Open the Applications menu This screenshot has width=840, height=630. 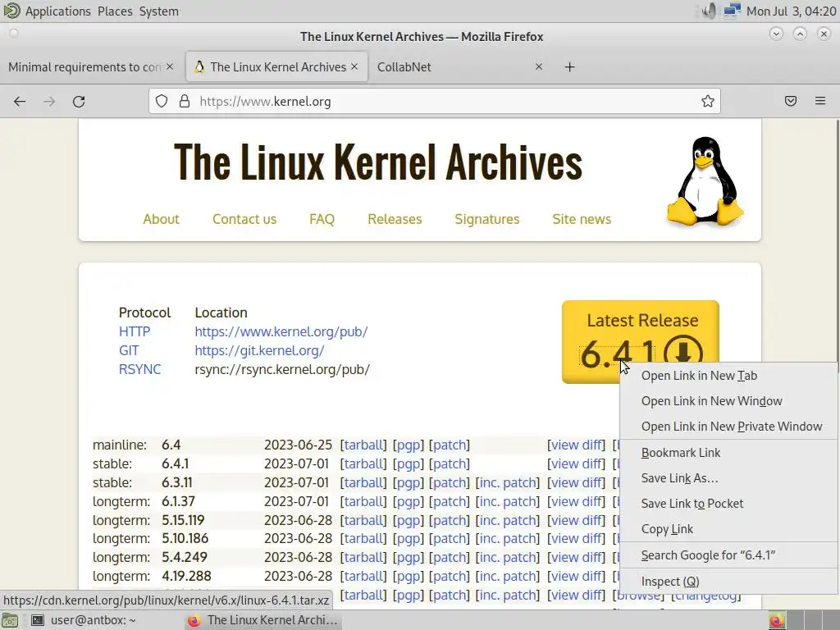58,11
